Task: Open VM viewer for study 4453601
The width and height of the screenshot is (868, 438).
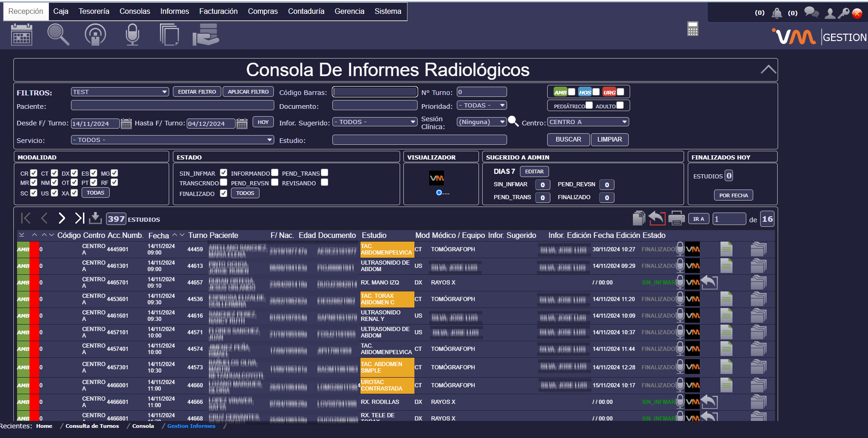Action: pyautogui.click(x=692, y=299)
